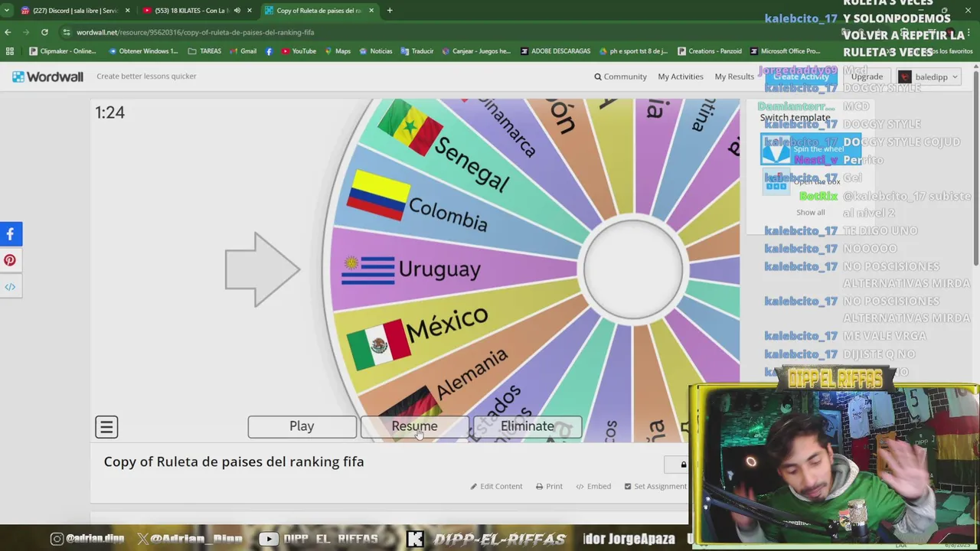Click the wheel's white center hub

(x=633, y=269)
